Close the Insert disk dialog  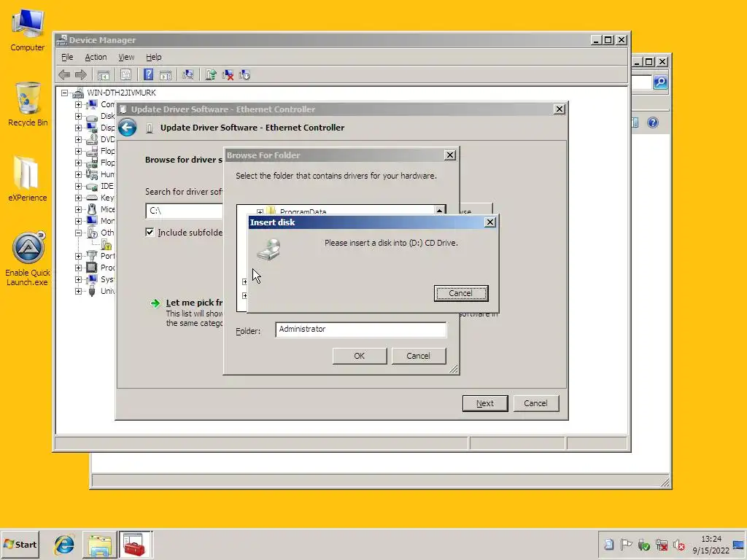pos(489,222)
